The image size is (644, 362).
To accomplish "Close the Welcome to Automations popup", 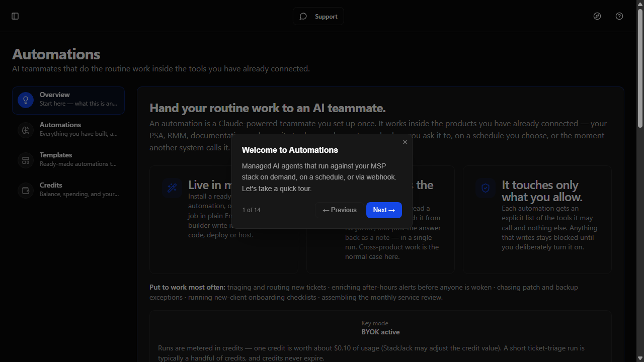I will click(405, 142).
